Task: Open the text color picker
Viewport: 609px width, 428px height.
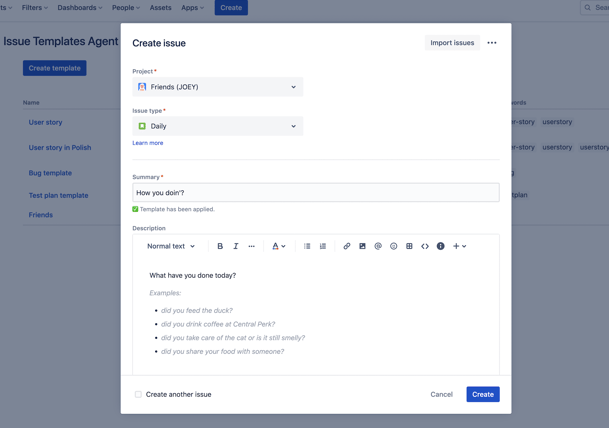Action: click(278, 246)
